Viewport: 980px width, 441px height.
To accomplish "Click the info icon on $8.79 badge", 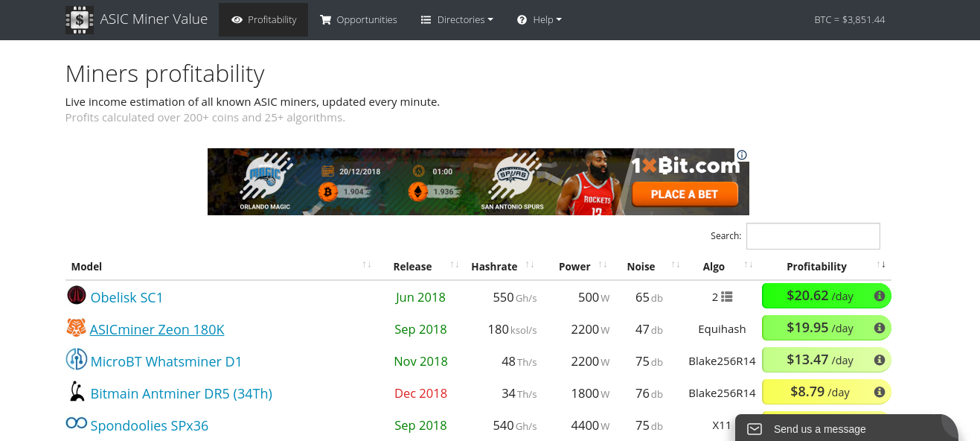I will pyautogui.click(x=879, y=393).
